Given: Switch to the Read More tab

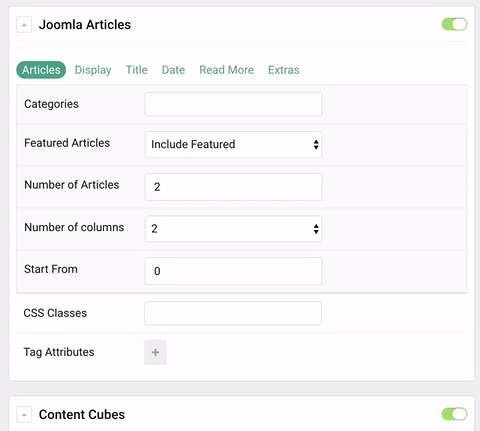Looking at the screenshot, I should [x=226, y=70].
